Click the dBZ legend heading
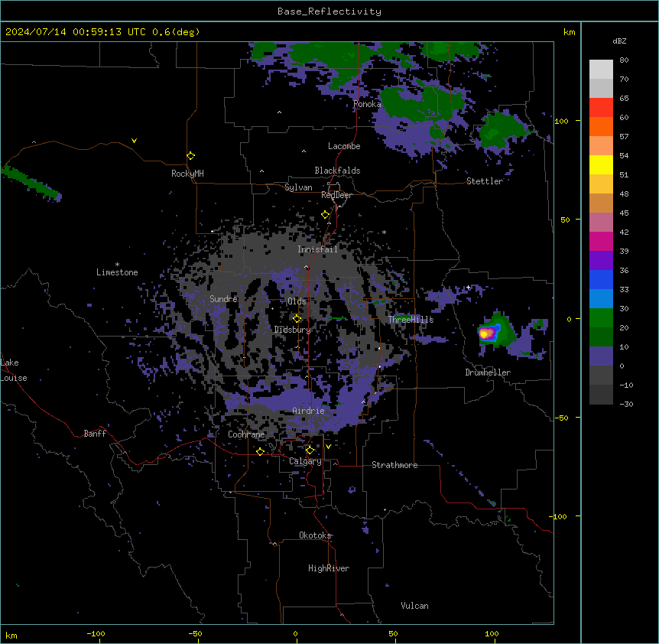659x644 pixels. (x=619, y=41)
